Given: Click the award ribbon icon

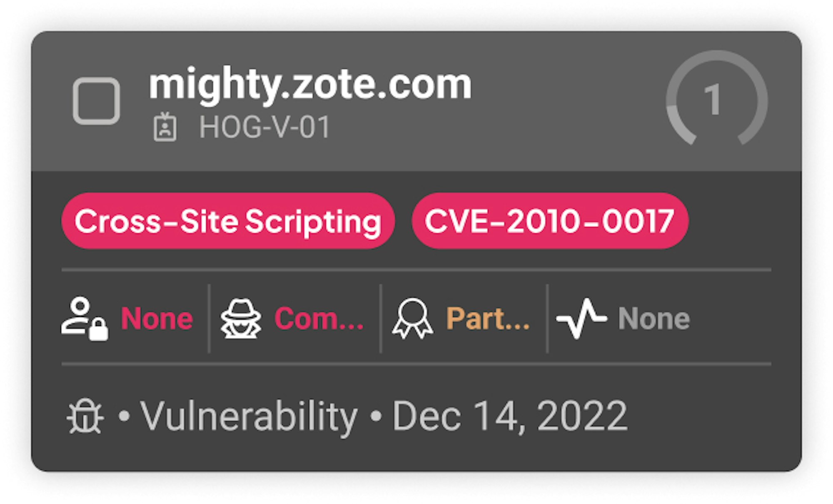Looking at the screenshot, I should (x=412, y=319).
